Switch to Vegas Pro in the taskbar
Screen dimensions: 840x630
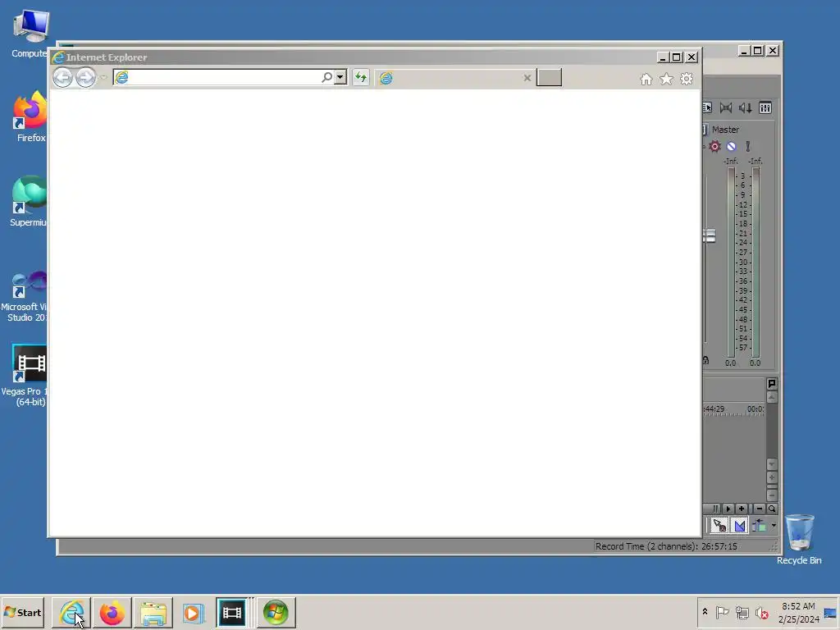pyautogui.click(x=232, y=613)
